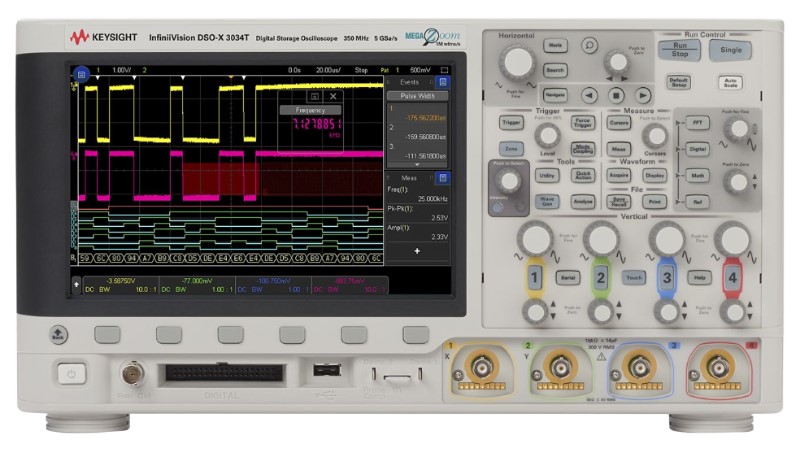Toggle red channel 4 button
This screenshot has height=449, width=800.
pyautogui.click(x=732, y=277)
